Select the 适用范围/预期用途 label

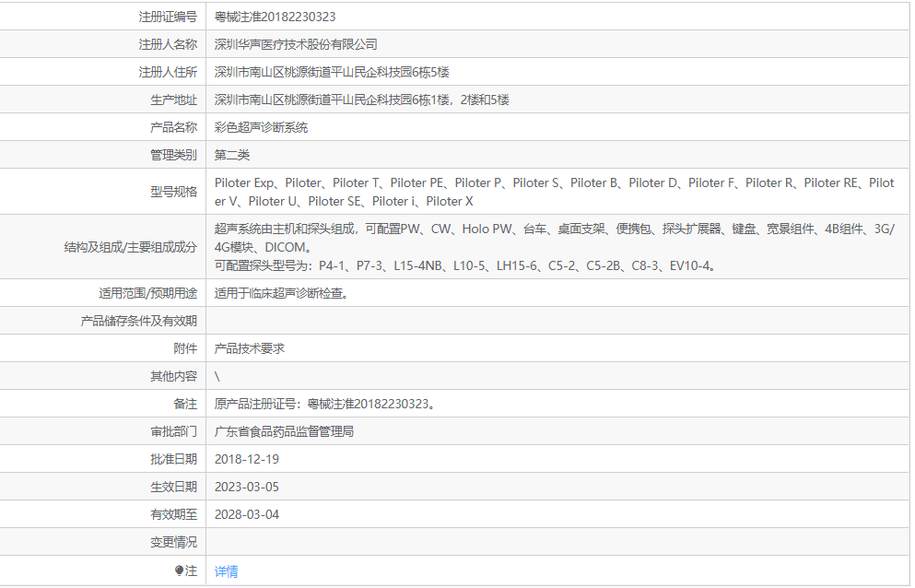[148, 293]
